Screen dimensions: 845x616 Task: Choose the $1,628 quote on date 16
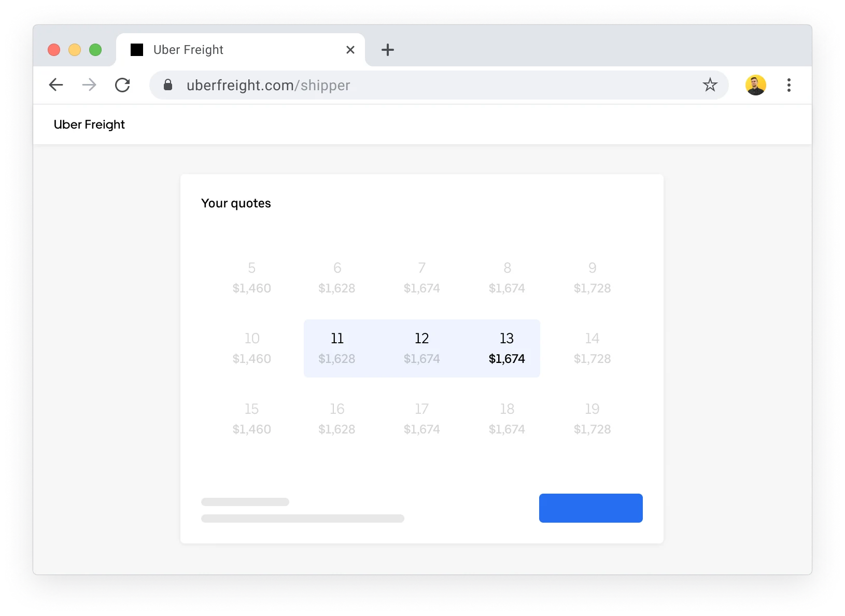(x=337, y=418)
